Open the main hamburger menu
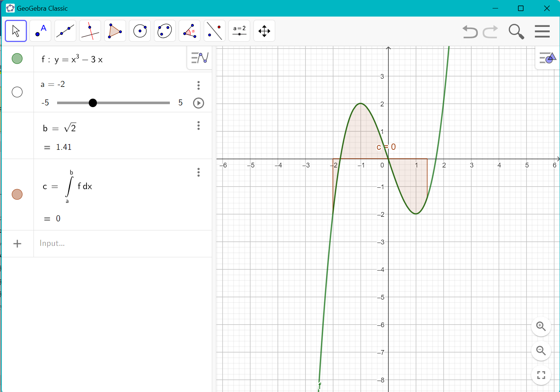560x392 pixels. tap(542, 31)
